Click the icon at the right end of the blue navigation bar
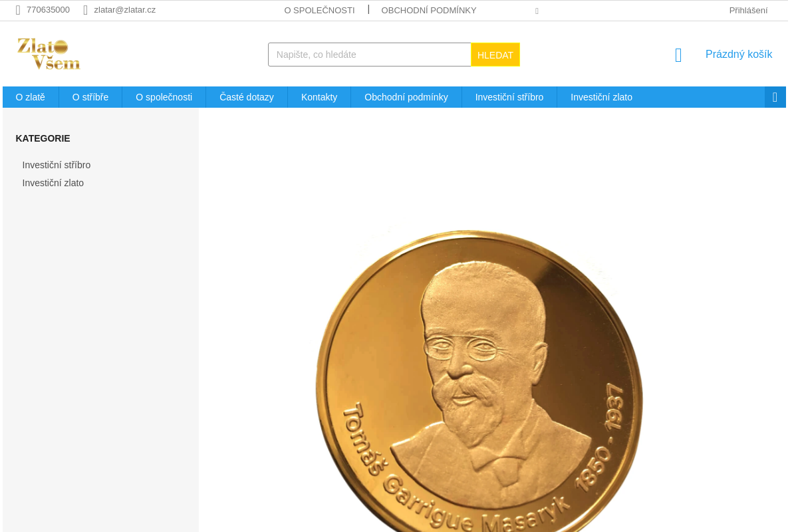Viewport: 798px width, 532px height. coord(775,97)
